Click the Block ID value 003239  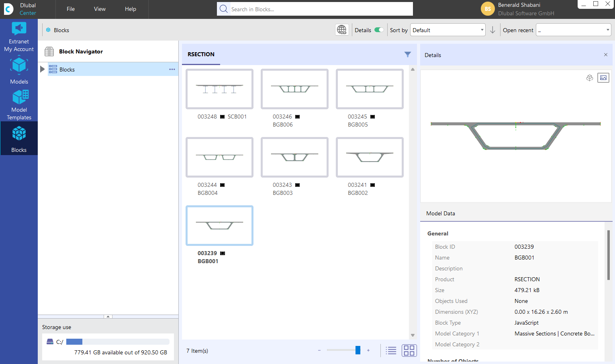coord(524,247)
